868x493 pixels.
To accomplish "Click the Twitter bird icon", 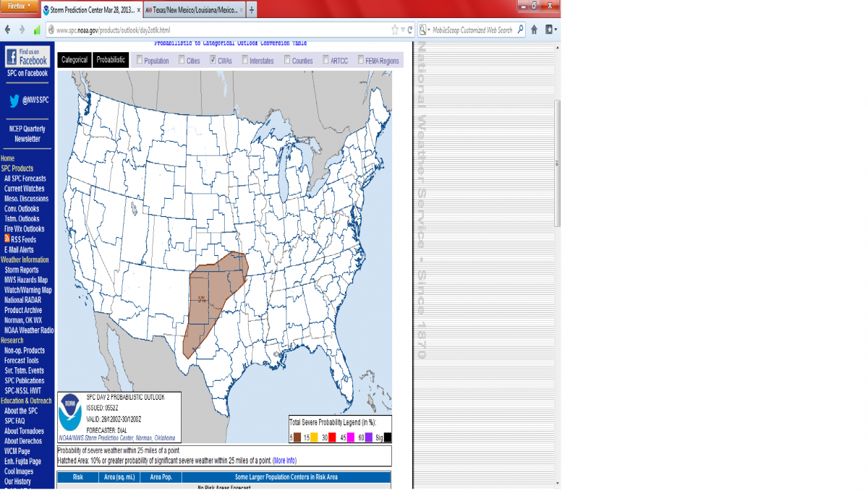I will point(14,100).
